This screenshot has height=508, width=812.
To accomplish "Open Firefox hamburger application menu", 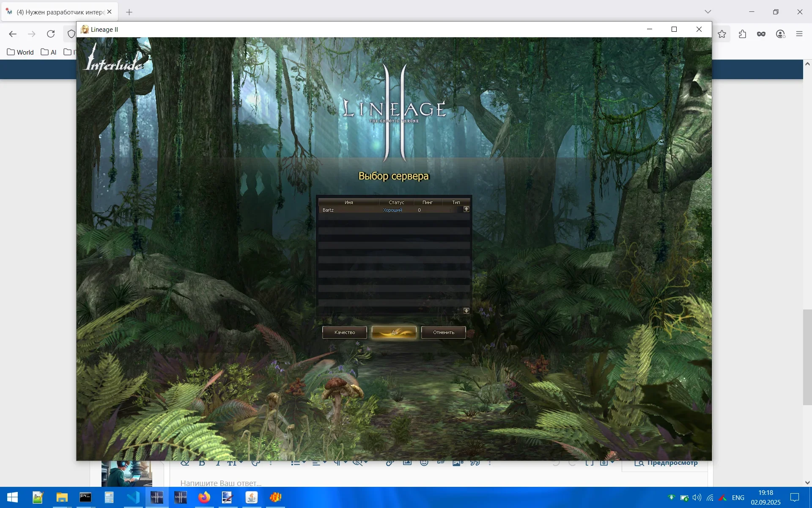I will point(799,34).
